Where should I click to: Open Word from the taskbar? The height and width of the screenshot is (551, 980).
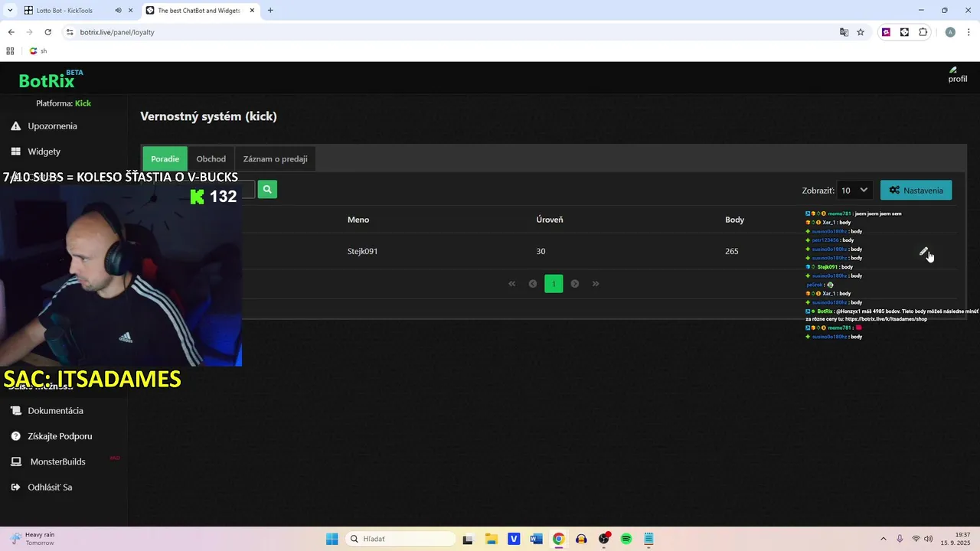click(536, 539)
